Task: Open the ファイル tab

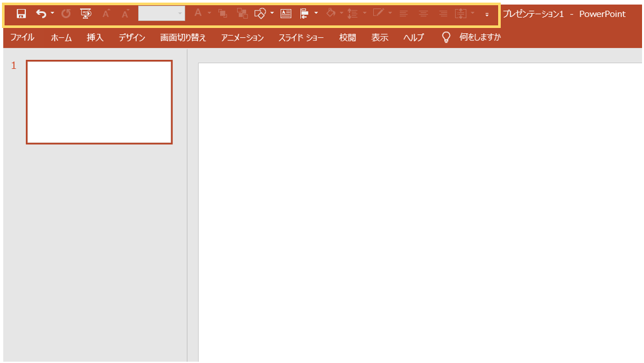Action: coord(22,37)
